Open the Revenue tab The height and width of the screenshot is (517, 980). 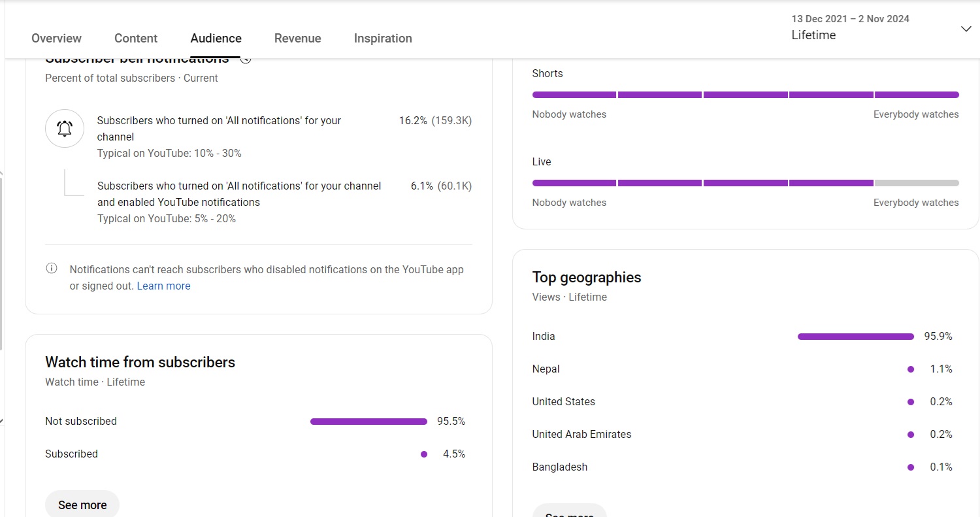(x=297, y=39)
